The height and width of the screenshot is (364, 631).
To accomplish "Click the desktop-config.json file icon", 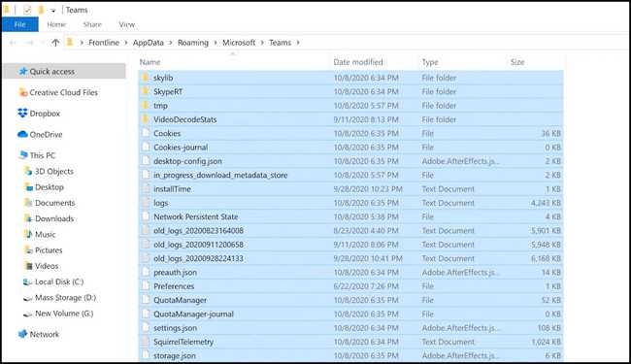I will (146, 161).
